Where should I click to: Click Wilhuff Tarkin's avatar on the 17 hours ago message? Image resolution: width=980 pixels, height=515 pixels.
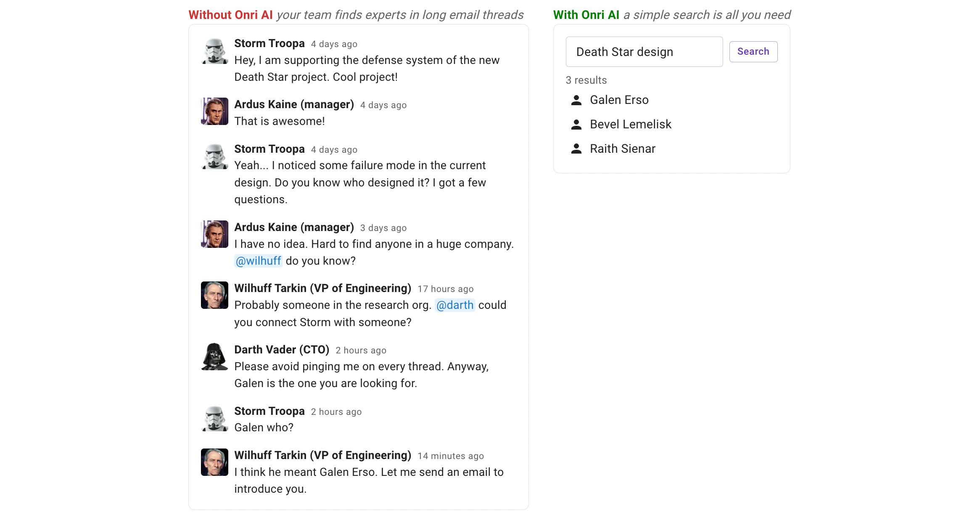(x=215, y=295)
